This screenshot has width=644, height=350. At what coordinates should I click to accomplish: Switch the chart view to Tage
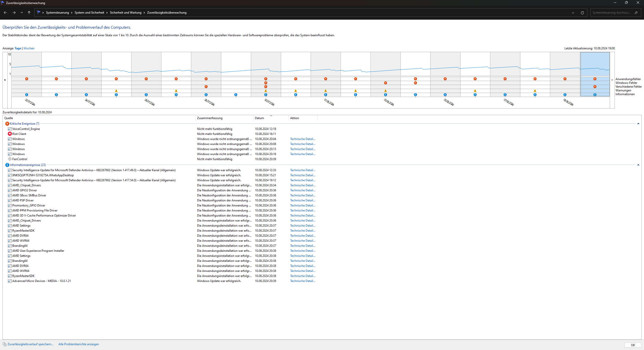(x=18, y=48)
